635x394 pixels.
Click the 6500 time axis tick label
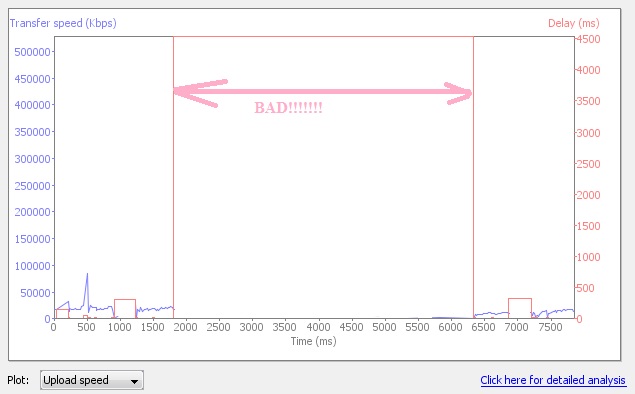[x=484, y=327]
